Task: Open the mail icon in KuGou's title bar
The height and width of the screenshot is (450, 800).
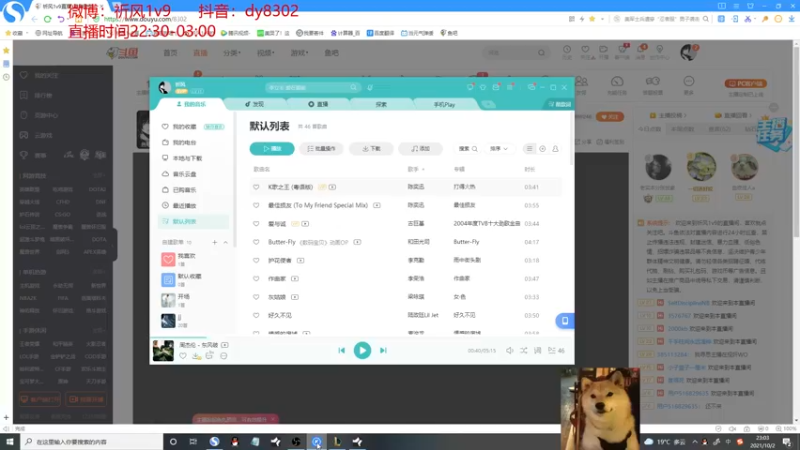Action: click(496, 87)
